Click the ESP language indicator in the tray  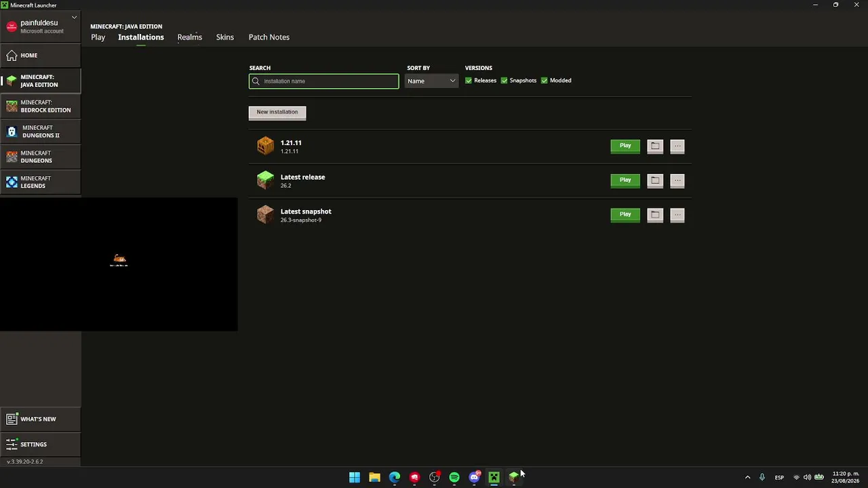tap(779, 478)
